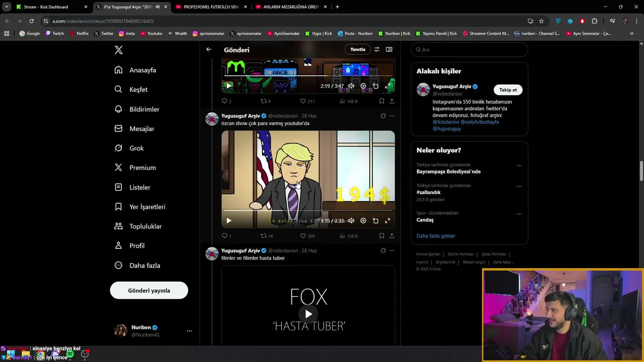Bookmark this page with star icon
Screen dimensions: 644x362
click(x=541, y=21)
